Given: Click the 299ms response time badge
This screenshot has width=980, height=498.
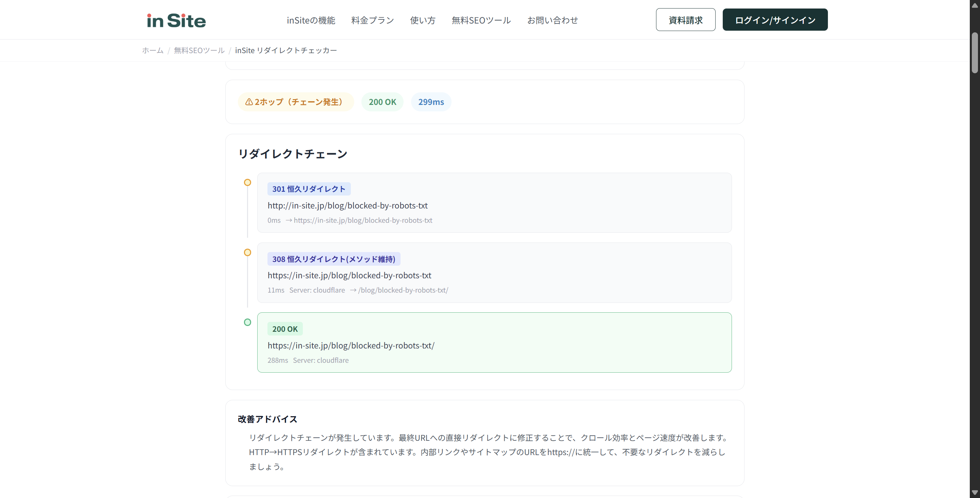Looking at the screenshot, I should (431, 102).
